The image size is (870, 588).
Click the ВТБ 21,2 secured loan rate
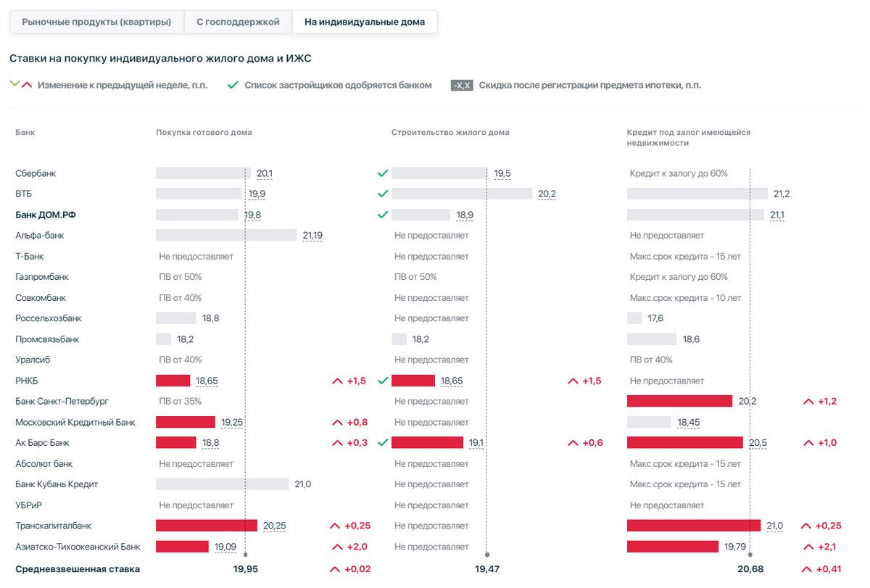click(782, 194)
